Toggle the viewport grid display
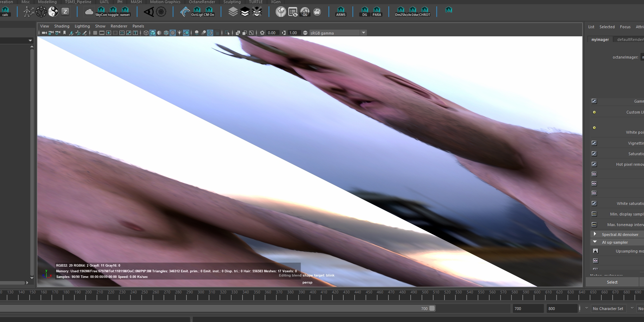This screenshot has height=322, width=644. (95, 33)
